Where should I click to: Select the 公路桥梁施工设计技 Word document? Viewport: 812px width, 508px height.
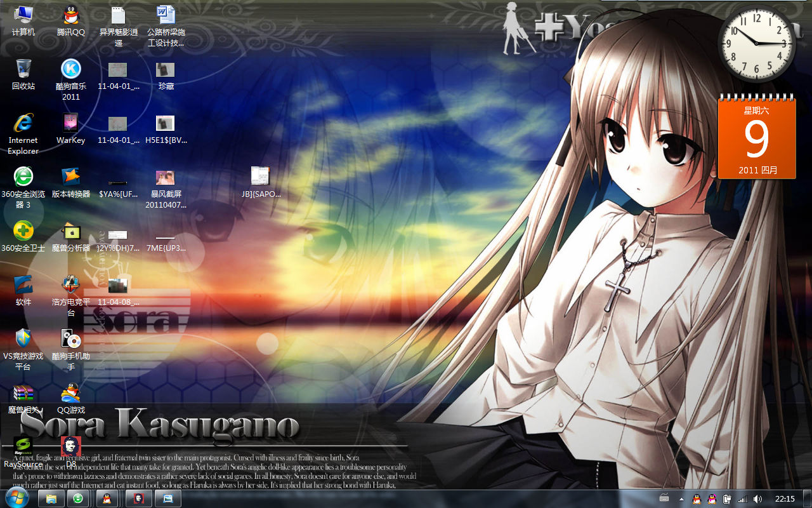166,26
